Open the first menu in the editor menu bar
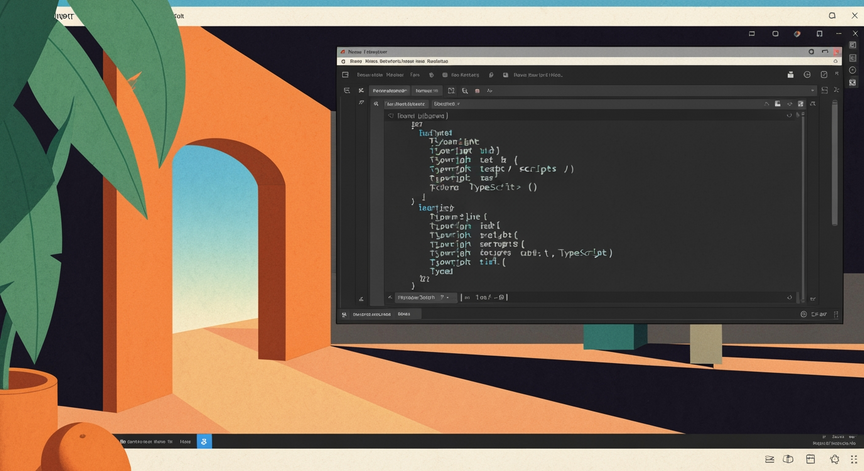This screenshot has height=471, width=864. pos(356,61)
